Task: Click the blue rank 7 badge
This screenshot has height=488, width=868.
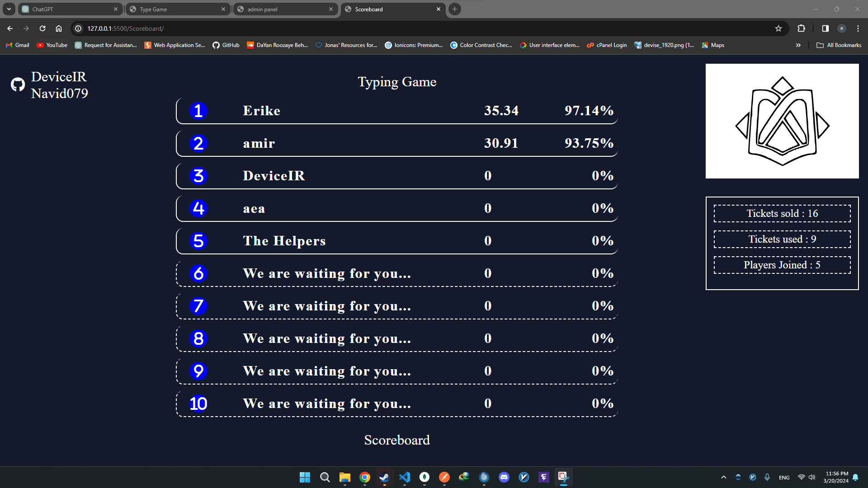Action: click(198, 306)
